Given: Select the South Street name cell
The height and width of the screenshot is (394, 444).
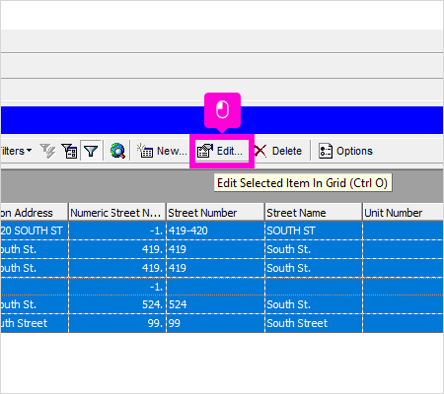Looking at the screenshot, I should point(313,323).
